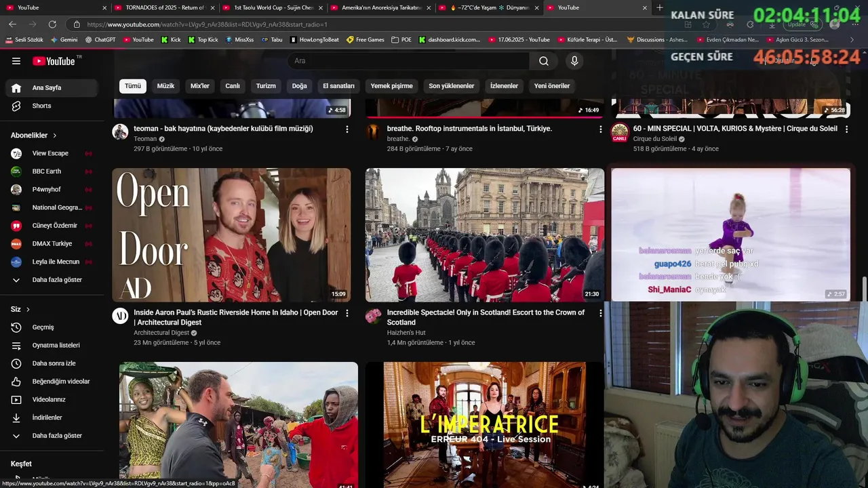Viewport: 868px width, 488px height.
Task: Open options menu for Scotland escort video
Action: 600,313
